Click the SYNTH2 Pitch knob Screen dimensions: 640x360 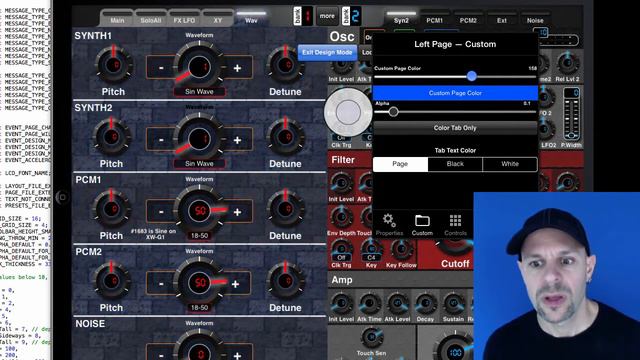point(112,137)
